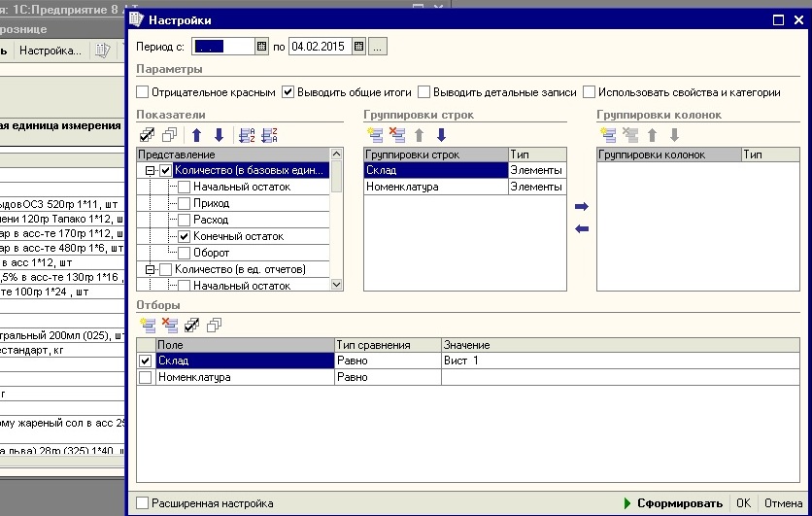Click Группировки колонок column header
The image size is (812, 516).
coord(668,155)
